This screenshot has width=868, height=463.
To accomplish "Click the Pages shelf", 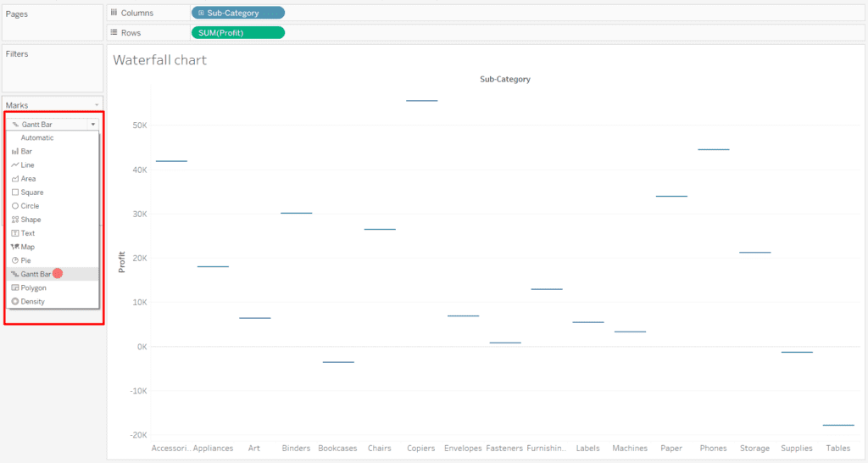I will (53, 23).
